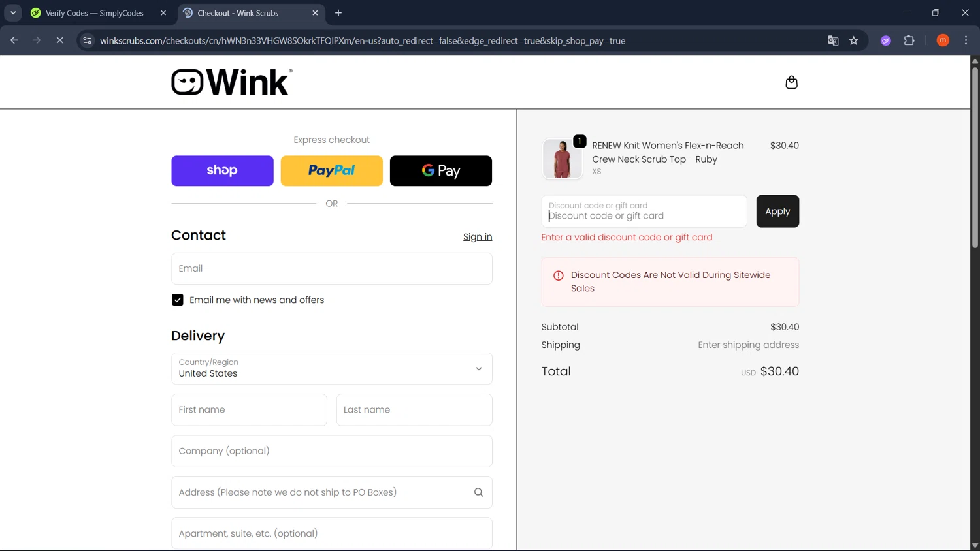
Task: Bookmark this page with star icon
Action: (853, 40)
